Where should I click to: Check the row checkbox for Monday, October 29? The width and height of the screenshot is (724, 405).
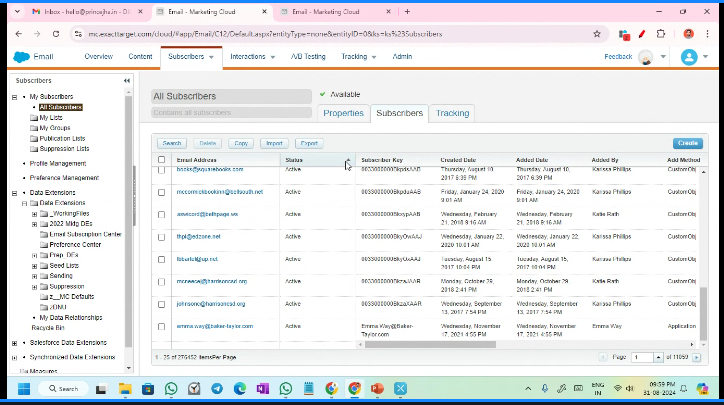tap(161, 282)
